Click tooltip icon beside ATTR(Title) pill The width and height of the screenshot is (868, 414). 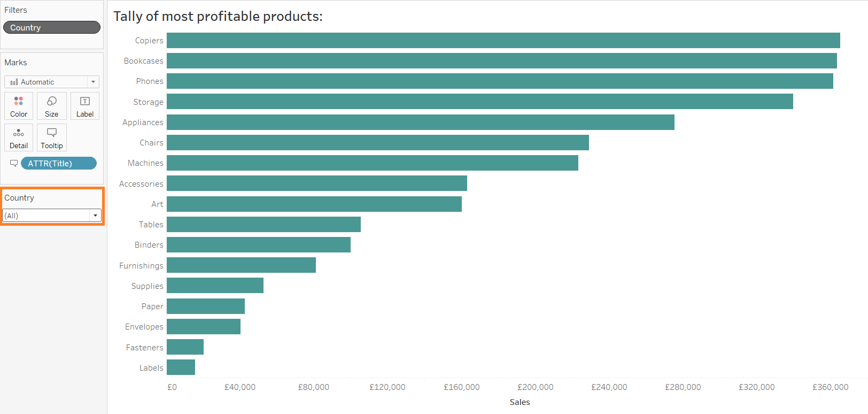[14, 163]
